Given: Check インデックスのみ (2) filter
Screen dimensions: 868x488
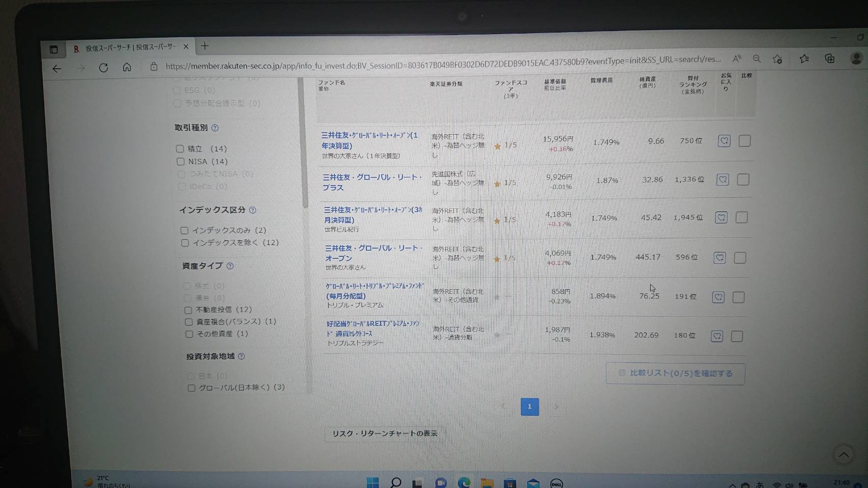Looking at the screenshot, I should point(184,230).
